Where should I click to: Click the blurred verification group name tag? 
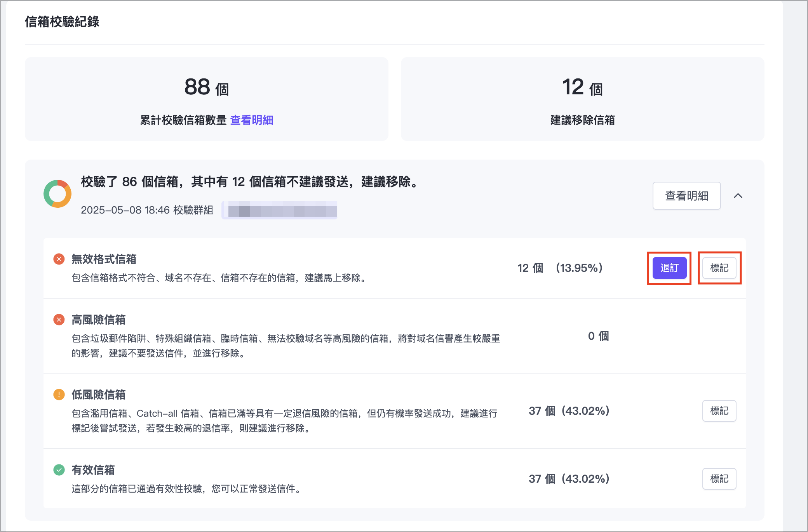pos(280,210)
